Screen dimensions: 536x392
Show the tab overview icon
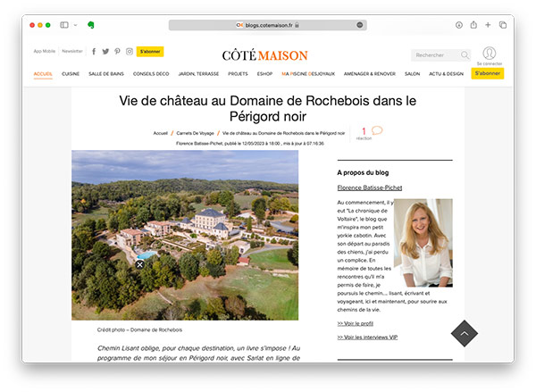pos(503,25)
